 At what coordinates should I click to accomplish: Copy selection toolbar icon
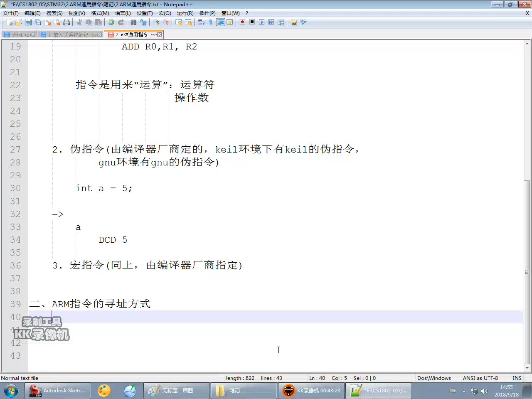coord(89,22)
